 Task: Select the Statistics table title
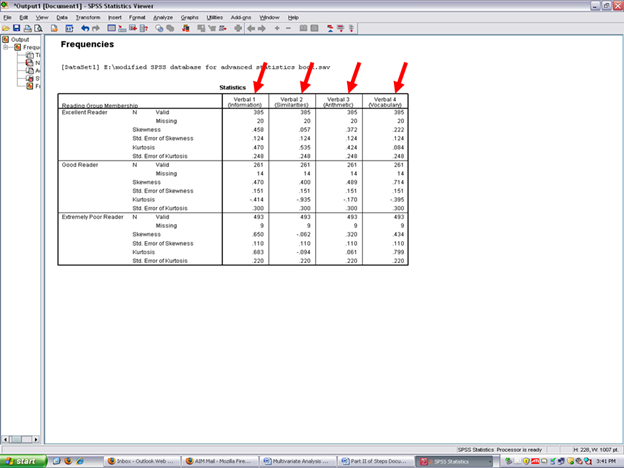pos(232,87)
